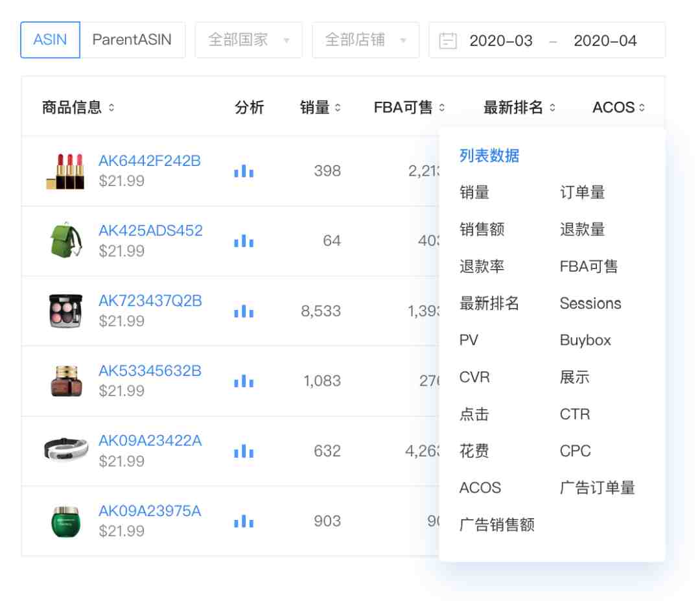Select CTR in the list data menu
This screenshot has height=601, width=700.
575,414
